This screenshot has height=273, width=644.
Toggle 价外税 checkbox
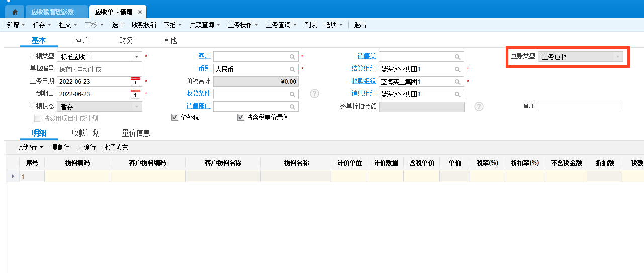pyautogui.click(x=175, y=117)
